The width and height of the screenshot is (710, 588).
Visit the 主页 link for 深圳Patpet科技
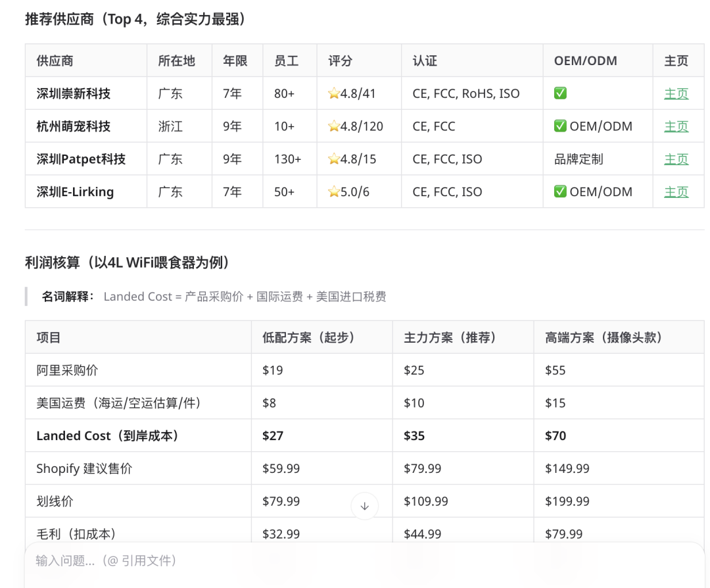pyautogui.click(x=676, y=159)
